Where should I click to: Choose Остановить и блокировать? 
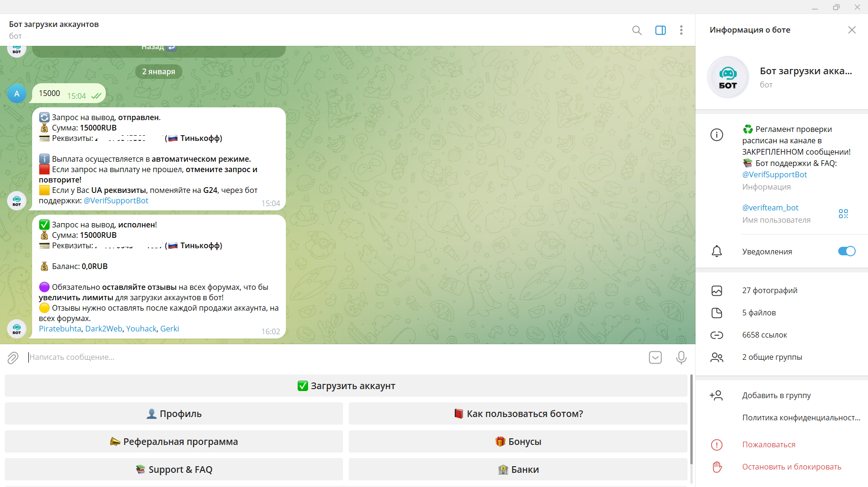(x=791, y=467)
